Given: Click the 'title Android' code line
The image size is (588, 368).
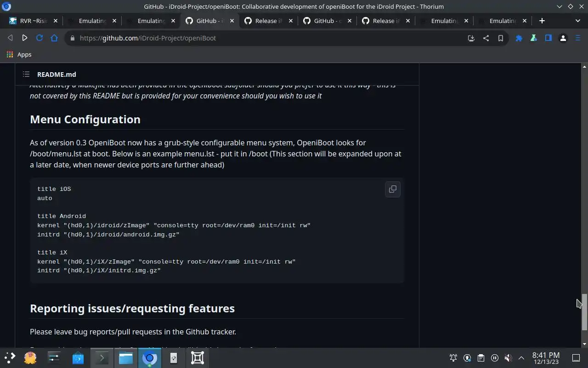Looking at the screenshot, I should point(62,216).
